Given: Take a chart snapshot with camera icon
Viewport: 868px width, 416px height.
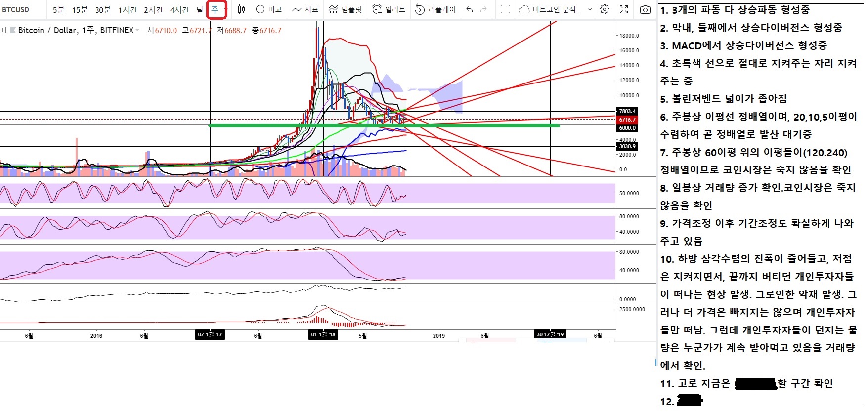Looking at the screenshot, I should pyautogui.click(x=645, y=9).
